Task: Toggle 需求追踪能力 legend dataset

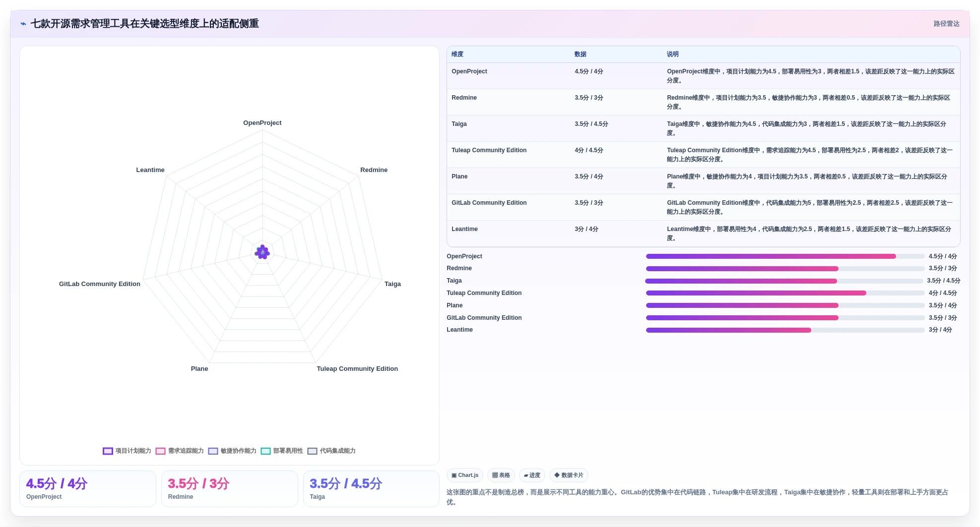Action: coord(180,451)
